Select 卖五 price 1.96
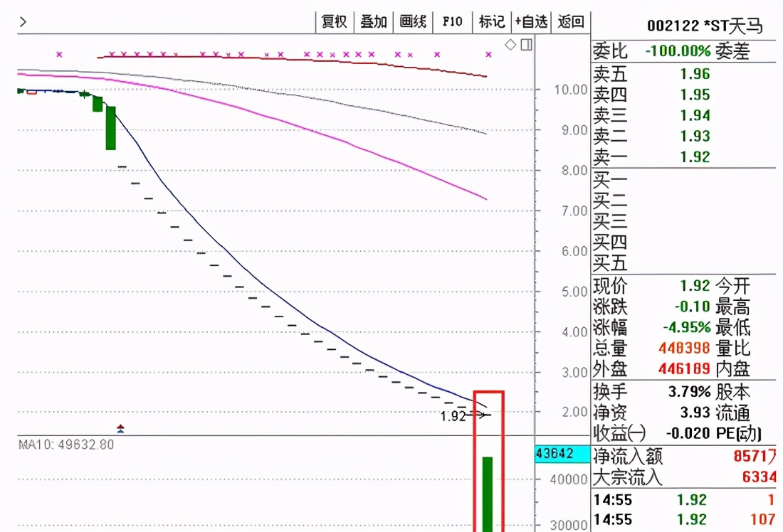This screenshot has width=783, height=532. click(x=695, y=74)
